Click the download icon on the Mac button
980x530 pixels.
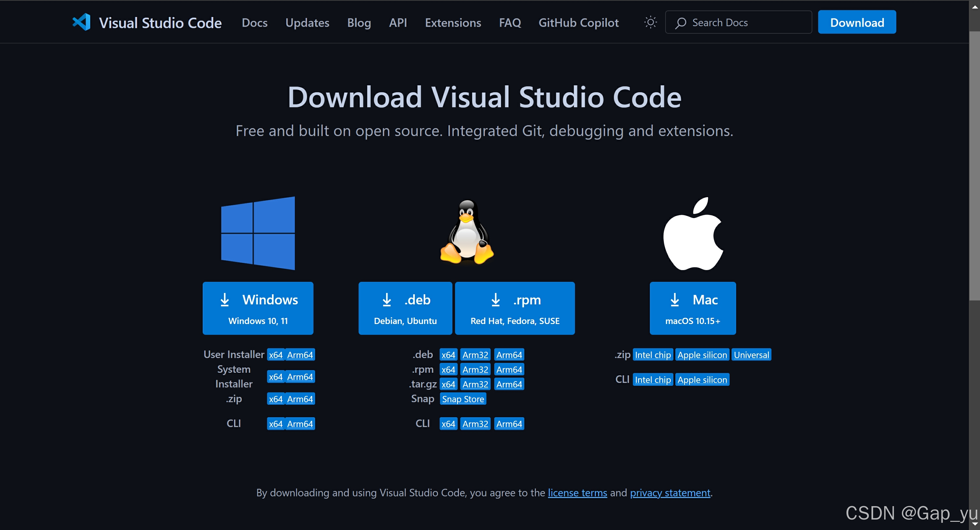(675, 300)
